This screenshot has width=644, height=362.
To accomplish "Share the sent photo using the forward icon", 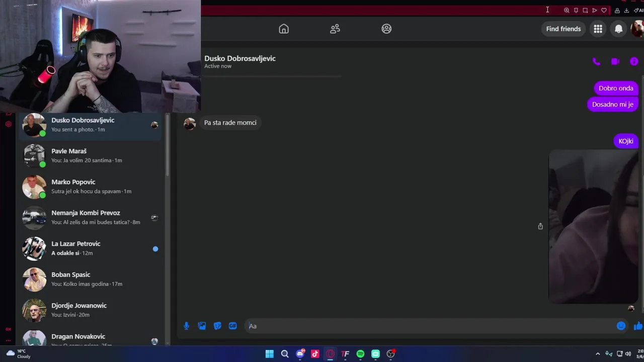I will coord(540,226).
